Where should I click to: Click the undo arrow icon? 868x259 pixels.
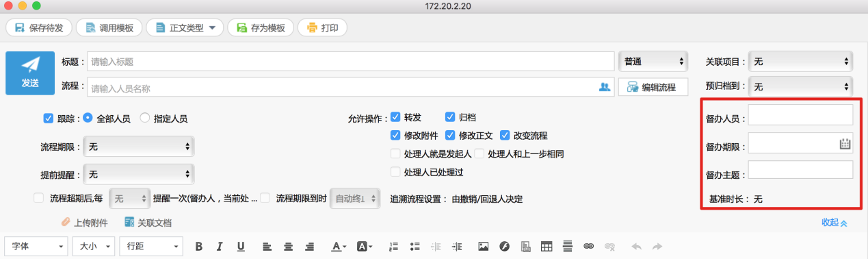pyautogui.click(x=636, y=246)
